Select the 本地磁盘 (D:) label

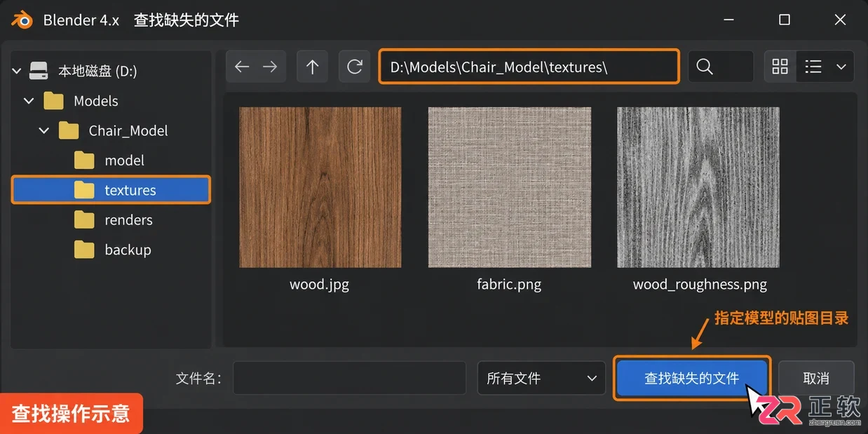coord(97,71)
